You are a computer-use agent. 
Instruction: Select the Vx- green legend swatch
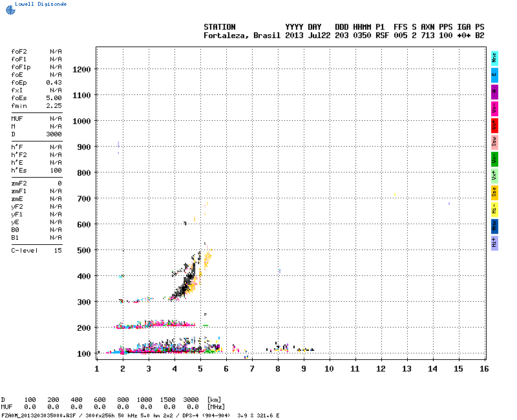[494, 159]
